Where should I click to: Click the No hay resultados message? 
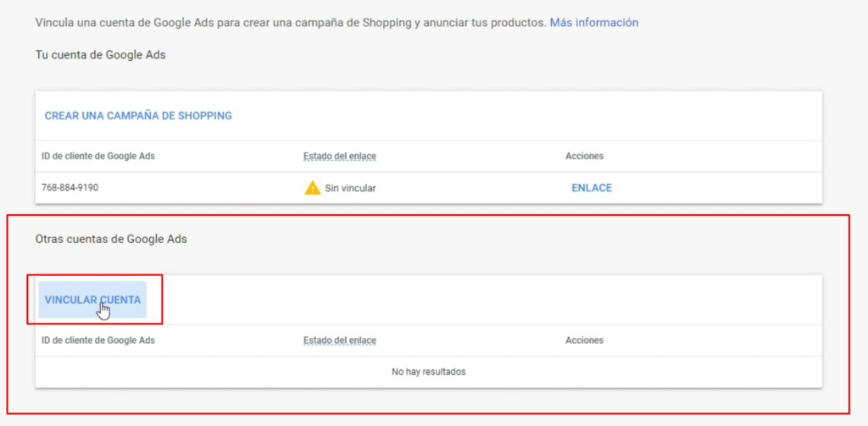click(x=428, y=372)
